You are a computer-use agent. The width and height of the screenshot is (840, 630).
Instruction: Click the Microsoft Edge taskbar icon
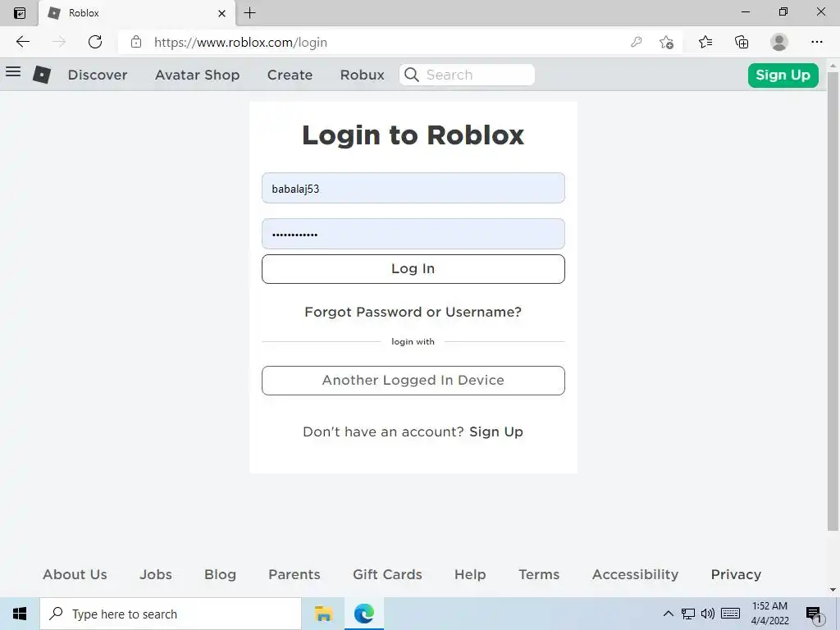point(363,614)
